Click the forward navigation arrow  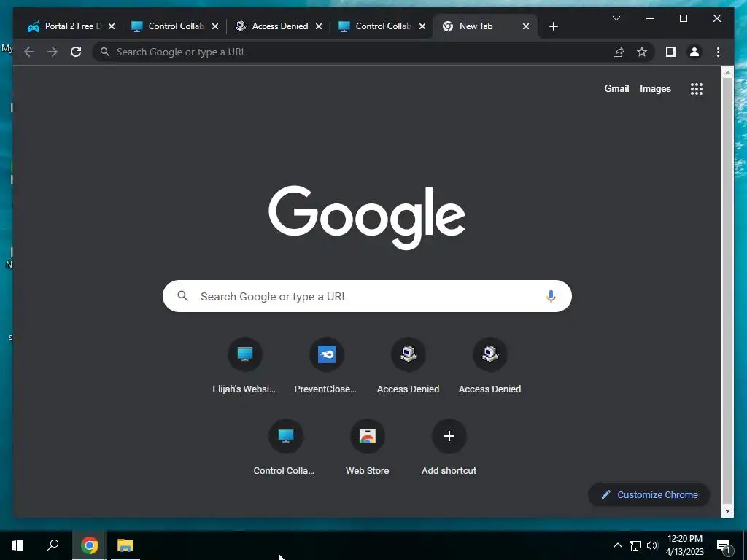click(53, 52)
